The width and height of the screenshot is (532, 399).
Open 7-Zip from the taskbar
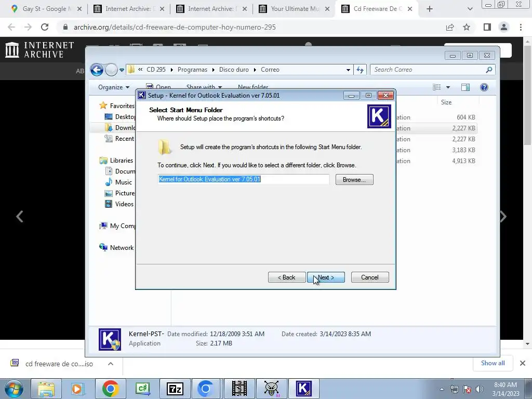click(175, 389)
